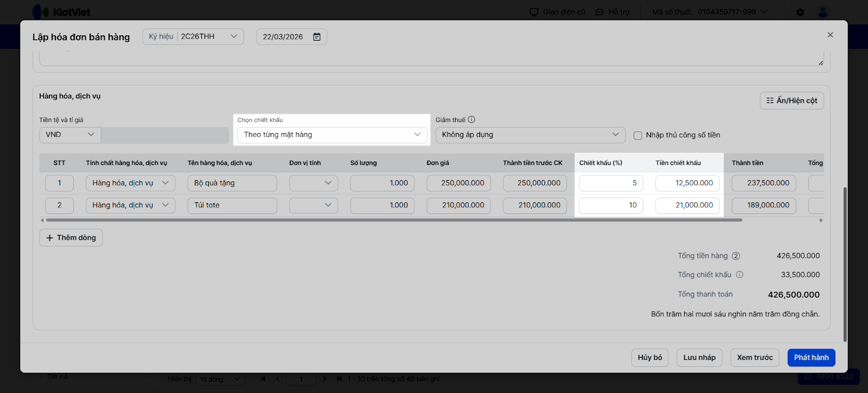Screen dimensions: 868x393
Task: Open Đơn vị tính dropdown for Bộ quà tặng
Action: [314, 183]
